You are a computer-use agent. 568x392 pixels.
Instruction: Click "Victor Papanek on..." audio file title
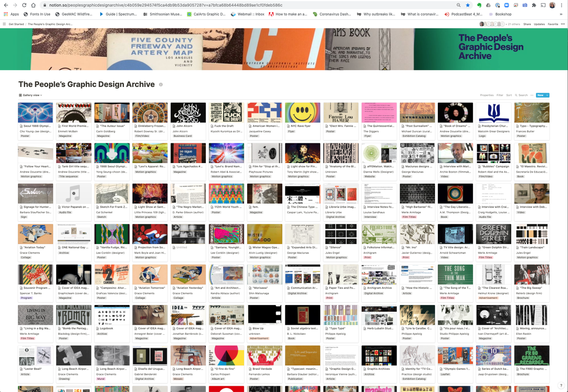point(75,207)
